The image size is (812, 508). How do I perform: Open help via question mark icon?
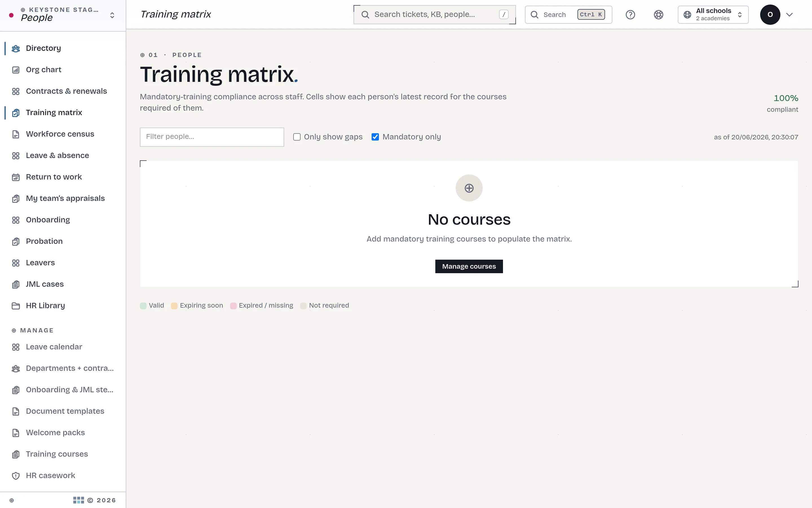point(630,15)
